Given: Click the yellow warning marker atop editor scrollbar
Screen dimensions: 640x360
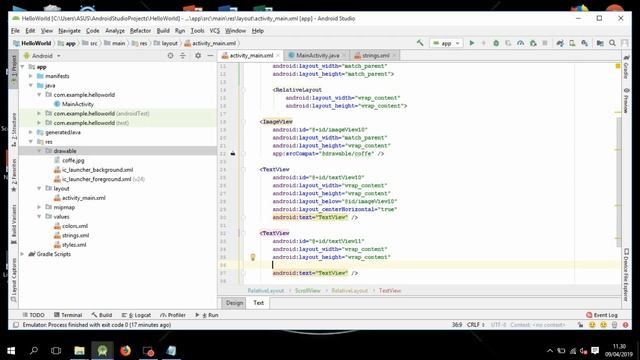Looking at the screenshot, I should pos(618,66).
